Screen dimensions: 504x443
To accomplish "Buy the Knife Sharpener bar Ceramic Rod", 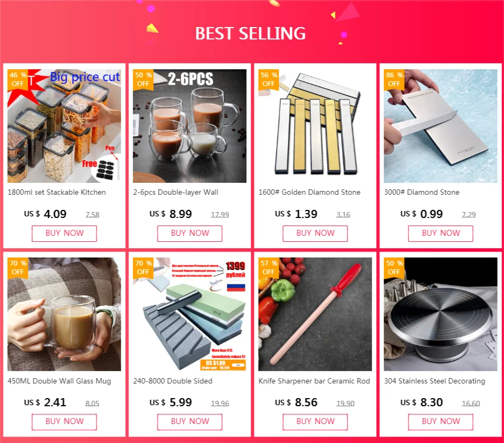I will coord(315,422).
